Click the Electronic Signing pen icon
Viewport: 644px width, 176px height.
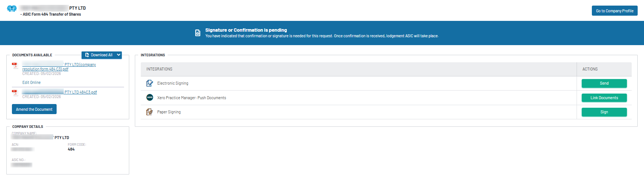(x=150, y=83)
